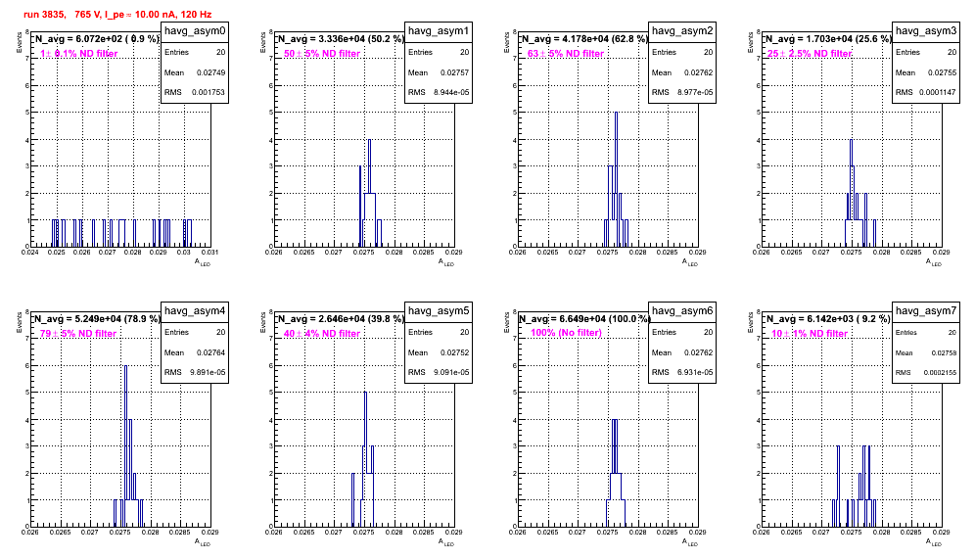
Task: Click Mean 0.02755 in havg_asym3 stats
Action: [926, 72]
